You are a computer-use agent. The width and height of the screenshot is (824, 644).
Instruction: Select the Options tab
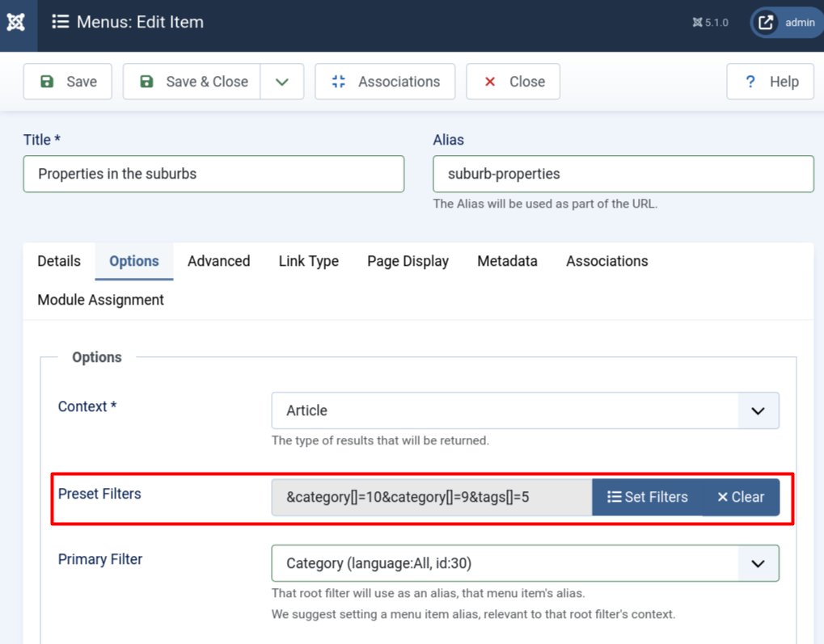(x=134, y=261)
